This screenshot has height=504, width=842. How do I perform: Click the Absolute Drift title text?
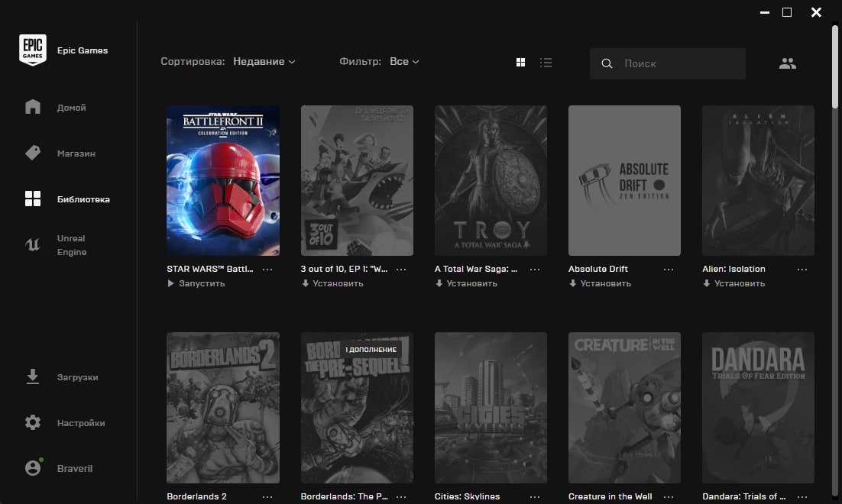click(x=598, y=269)
